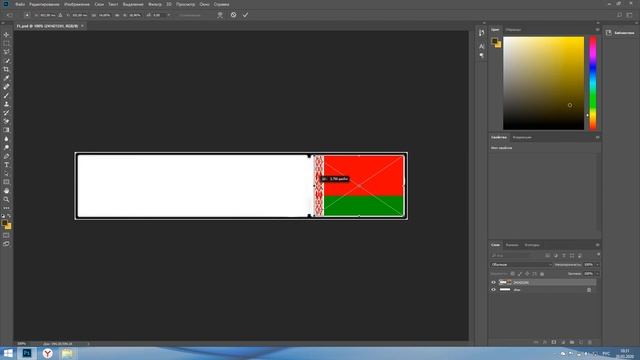Select the Rectangular Marquee tool
640x360 pixels.
pos(6,43)
